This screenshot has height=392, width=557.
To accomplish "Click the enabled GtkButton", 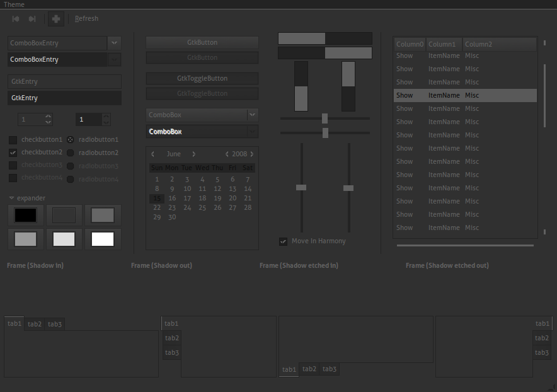I will (x=202, y=42).
